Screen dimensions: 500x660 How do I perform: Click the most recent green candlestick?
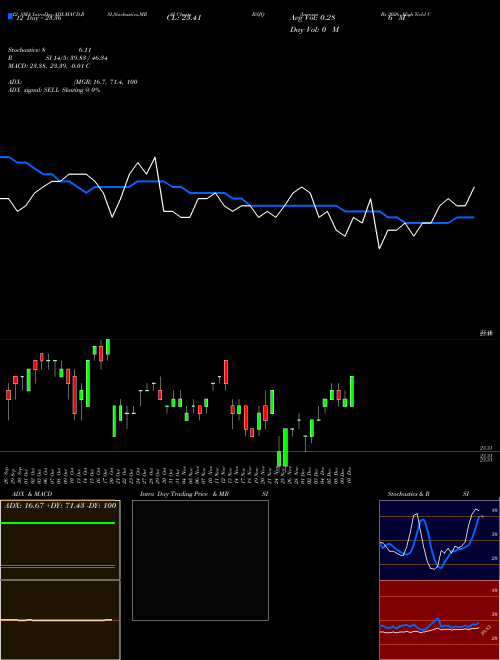(352, 391)
